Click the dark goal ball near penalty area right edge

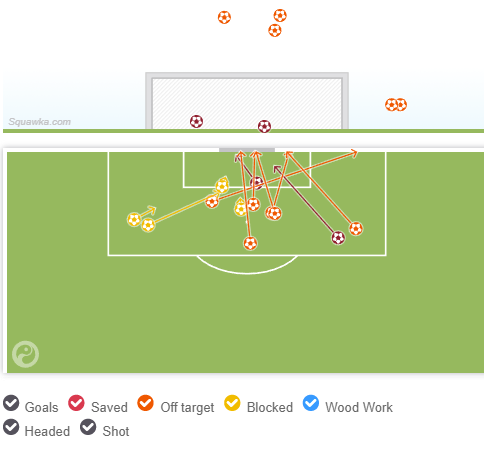pyautogui.click(x=338, y=238)
